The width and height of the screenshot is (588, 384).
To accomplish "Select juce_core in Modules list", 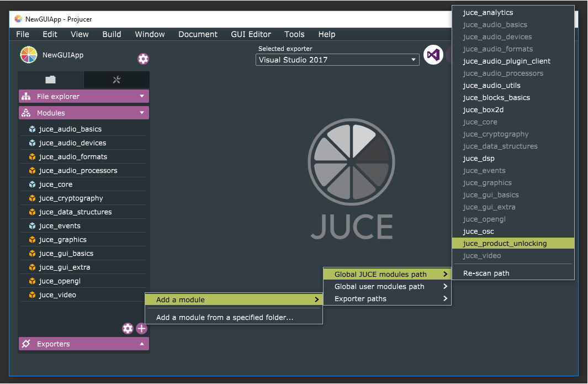I will (x=83, y=185).
